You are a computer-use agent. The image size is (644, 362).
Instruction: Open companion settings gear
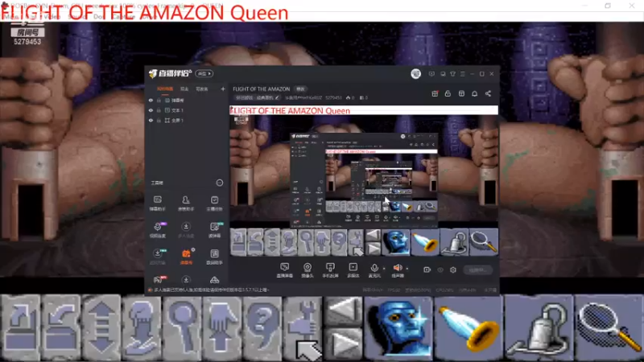453,269
